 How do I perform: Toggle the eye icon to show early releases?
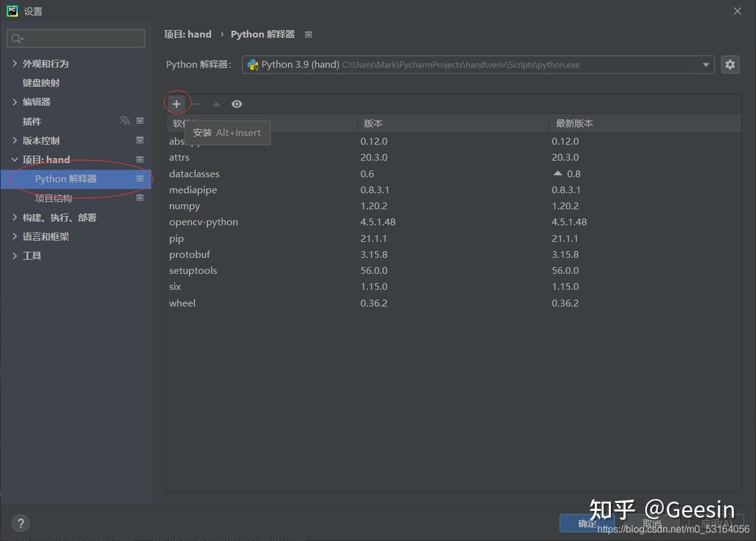[x=236, y=103]
